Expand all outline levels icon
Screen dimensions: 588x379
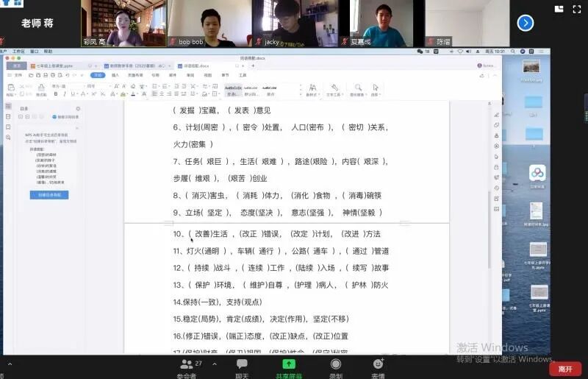point(21,117)
